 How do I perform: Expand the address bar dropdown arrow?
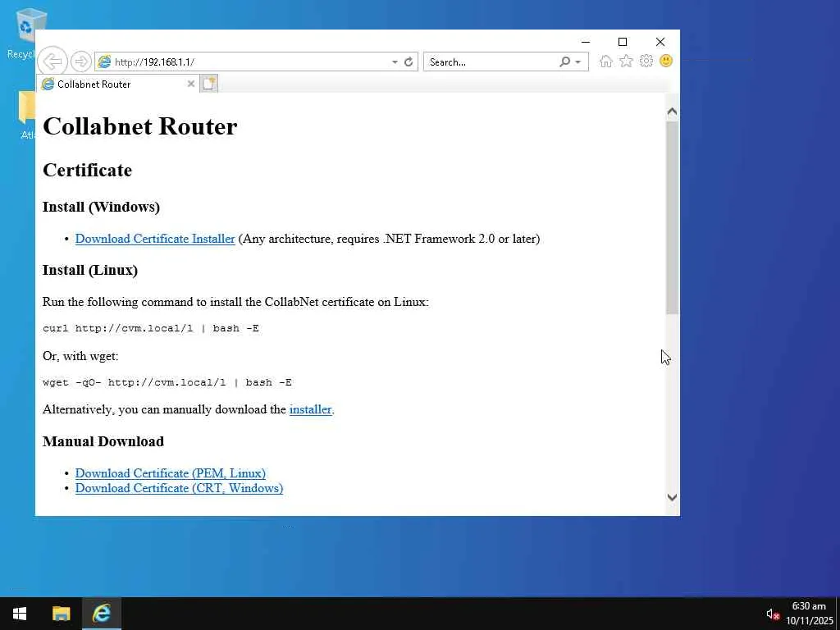(x=395, y=62)
